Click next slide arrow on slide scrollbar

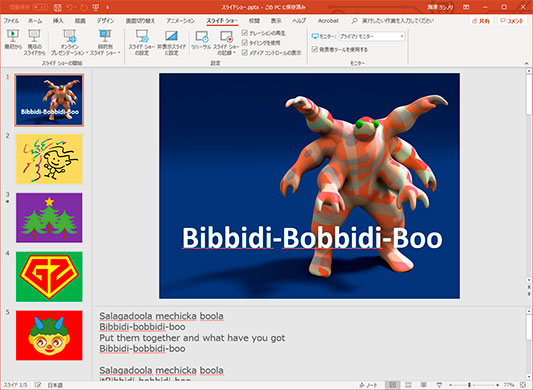coord(529,294)
